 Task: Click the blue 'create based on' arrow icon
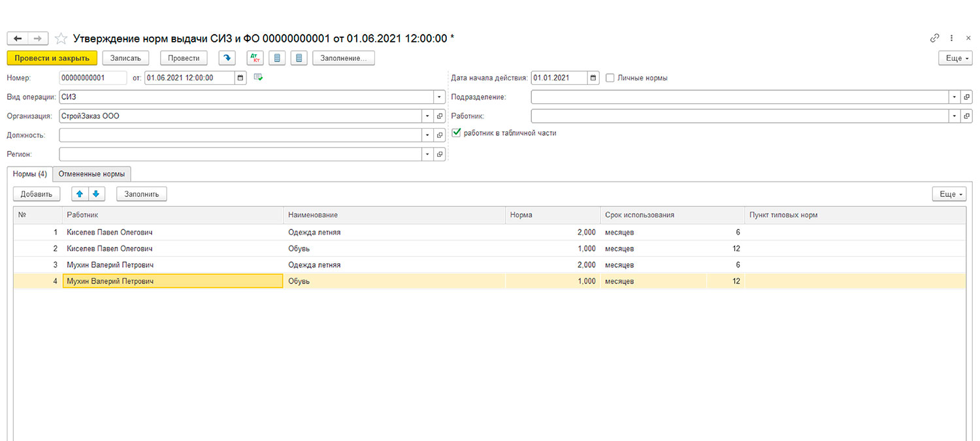click(x=227, y=58)
